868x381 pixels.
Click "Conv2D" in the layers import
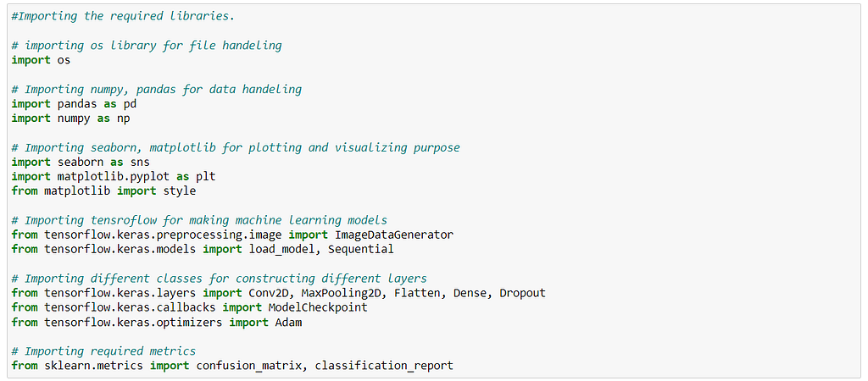269,294
